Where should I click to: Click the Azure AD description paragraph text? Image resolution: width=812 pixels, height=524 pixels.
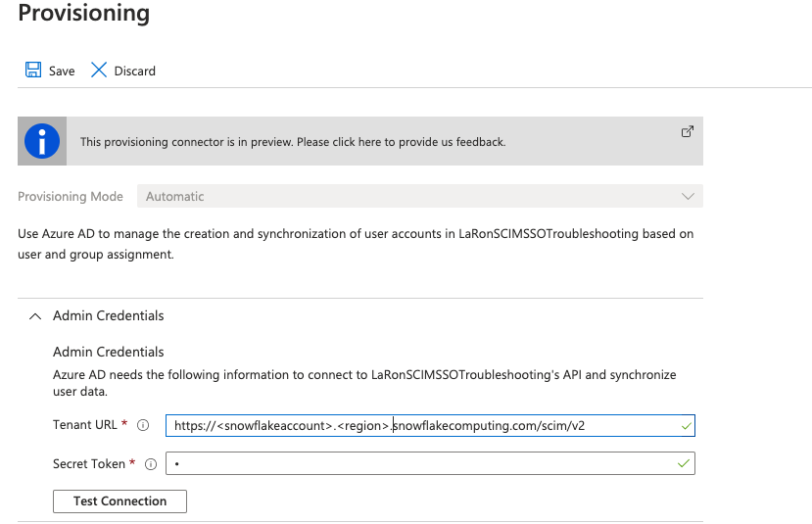(357, 244)
